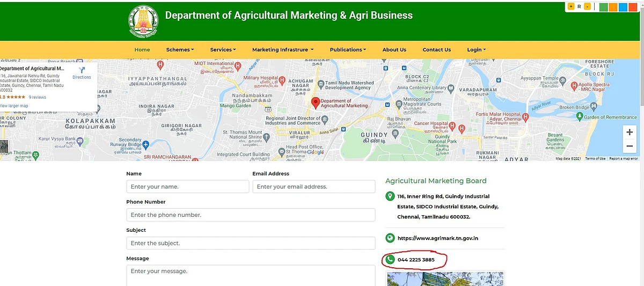Focus the Name input field
Image resolution: width=644 pixels, height=286 pixels.
(x=188, y=187)
